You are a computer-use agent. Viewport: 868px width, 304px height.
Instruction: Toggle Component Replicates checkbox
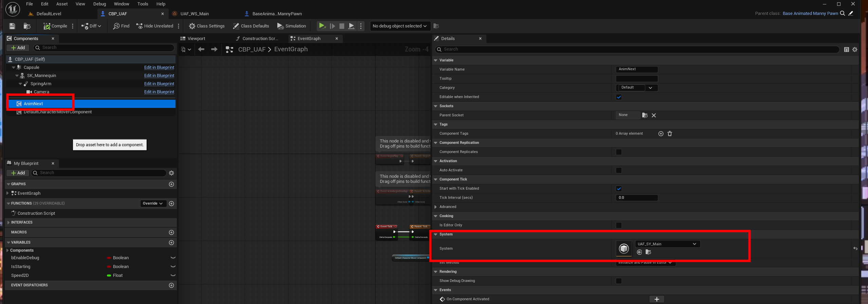(619, 152)
